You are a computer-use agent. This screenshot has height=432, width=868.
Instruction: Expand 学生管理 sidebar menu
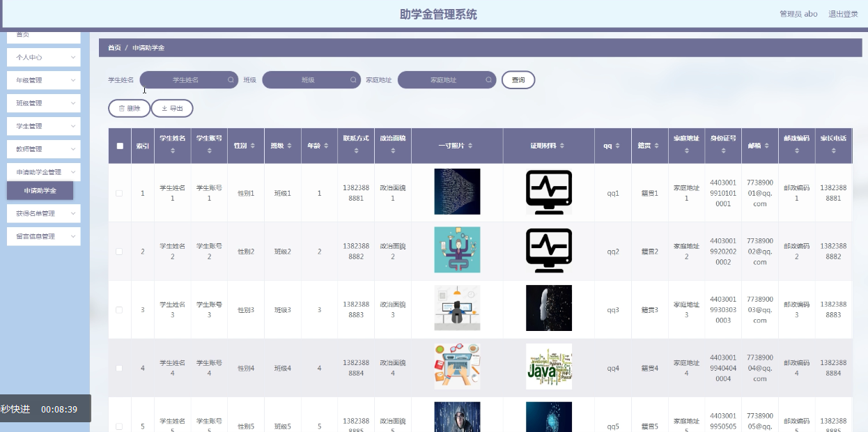(44, 126)
